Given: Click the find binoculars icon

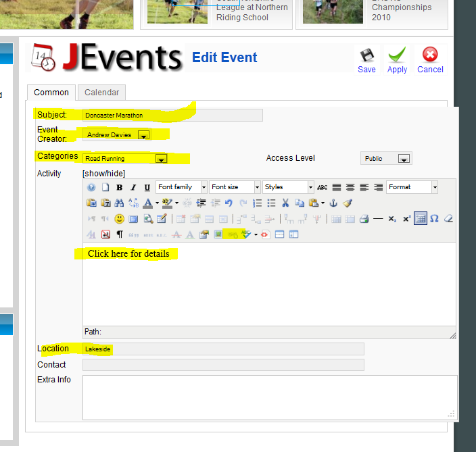Looking at the screenshot, I should pos(119,203).
